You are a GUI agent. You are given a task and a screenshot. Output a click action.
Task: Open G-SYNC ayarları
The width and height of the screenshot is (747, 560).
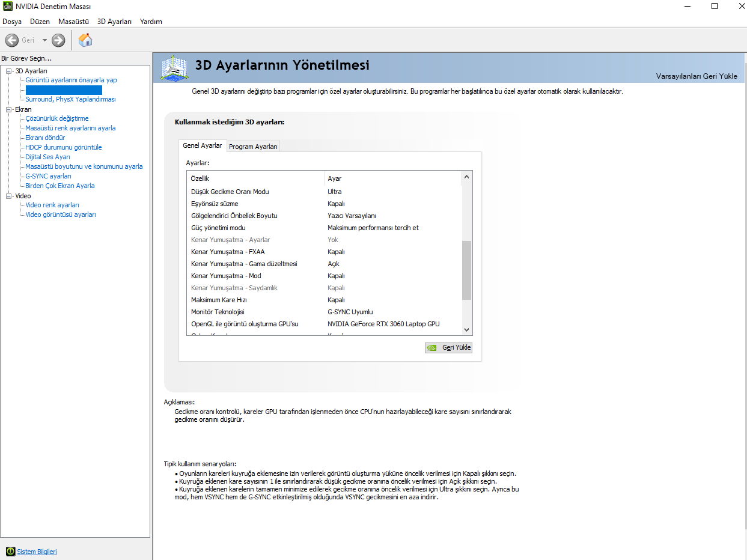[x=48, y=176]
